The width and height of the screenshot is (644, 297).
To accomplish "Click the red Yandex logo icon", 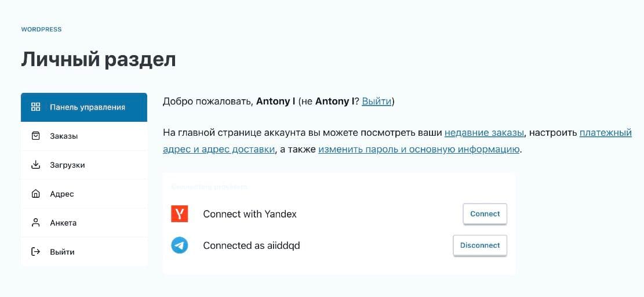I will pyautogui.click(x=180, y=214).
